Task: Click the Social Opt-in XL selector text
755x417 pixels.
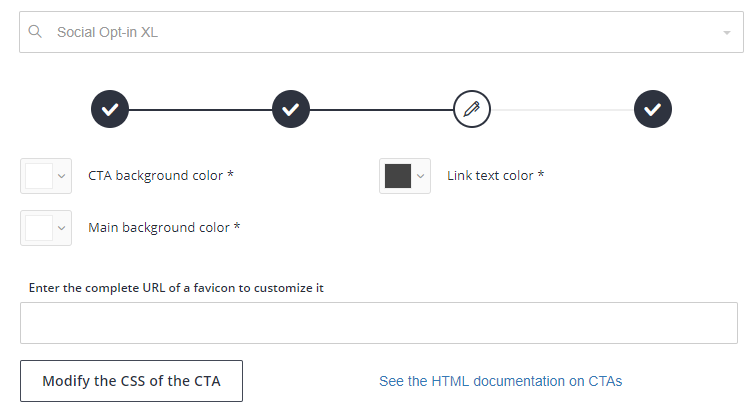Action: 108,32
